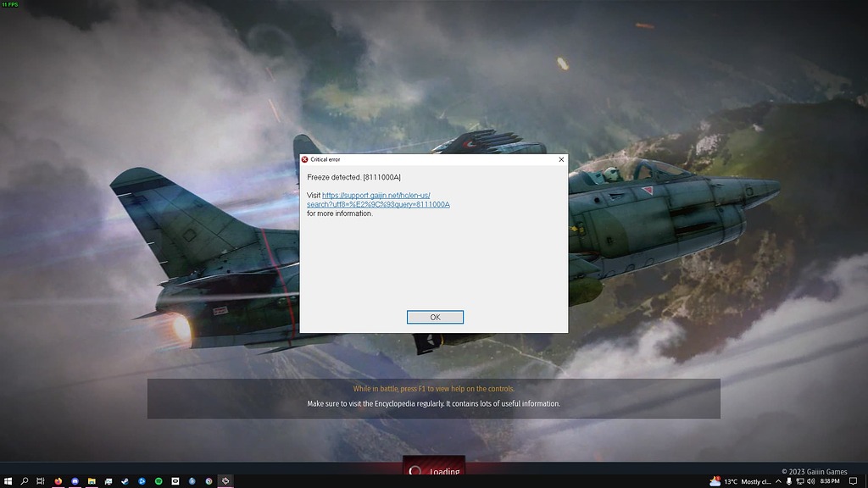Open Spotify from the taskbar
The image size is (868, 488).
tap(159, 481)
